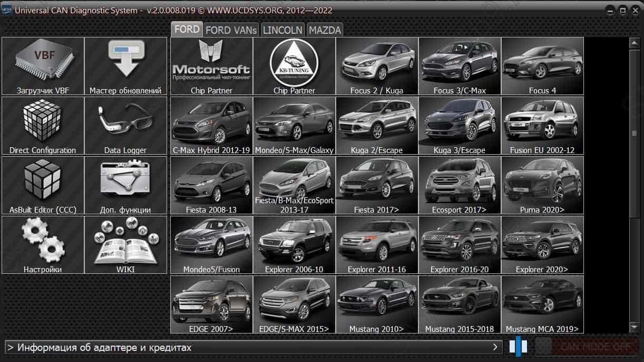Image resolution: width=644 pixels, height=362 pixels.
Task: Open settings gears (Настройки)
Action: tap(43, 245)
